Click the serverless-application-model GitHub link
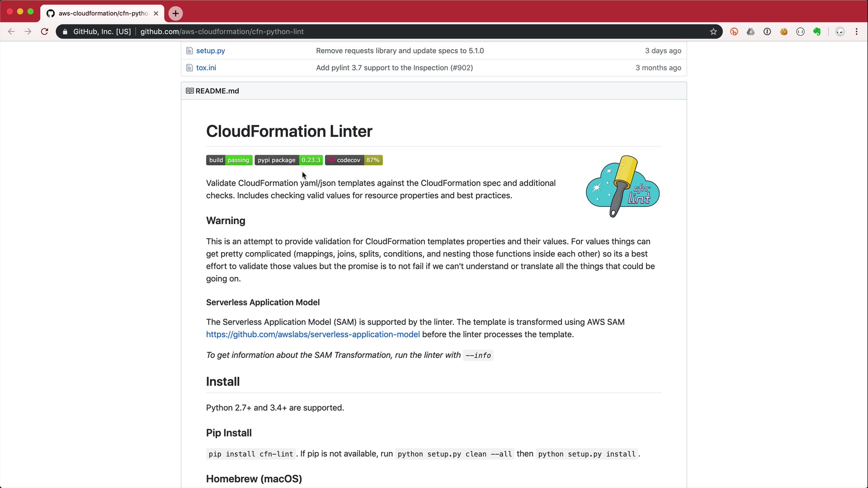This screenshot has height=488, width=868. tap(313, 334)
